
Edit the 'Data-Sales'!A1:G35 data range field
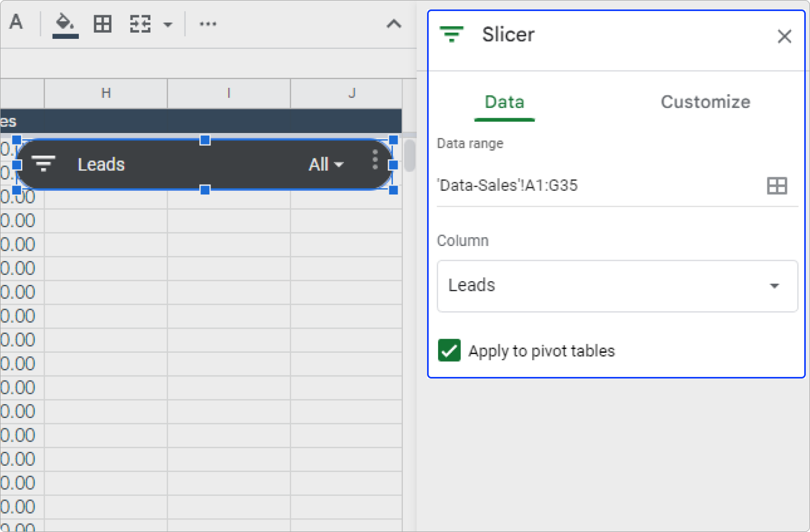coord(579,185)
